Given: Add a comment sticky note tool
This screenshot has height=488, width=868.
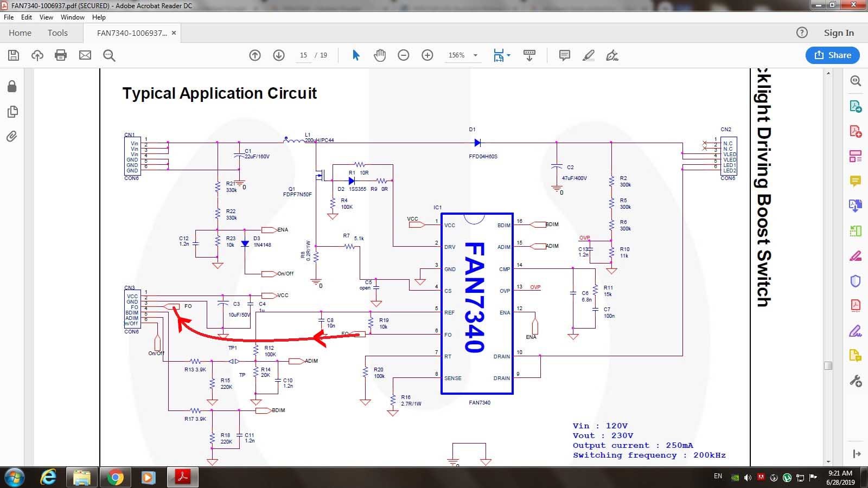Looking at the screenshot, I should 565,55.
